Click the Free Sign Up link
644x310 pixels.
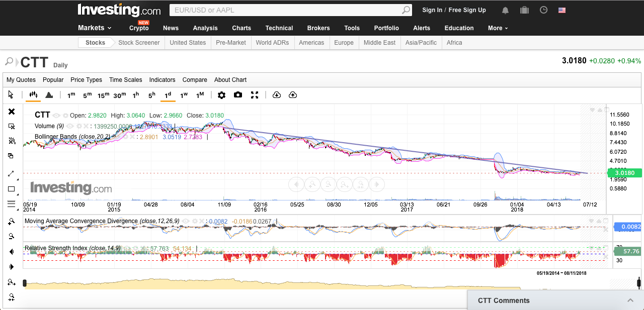467,10
